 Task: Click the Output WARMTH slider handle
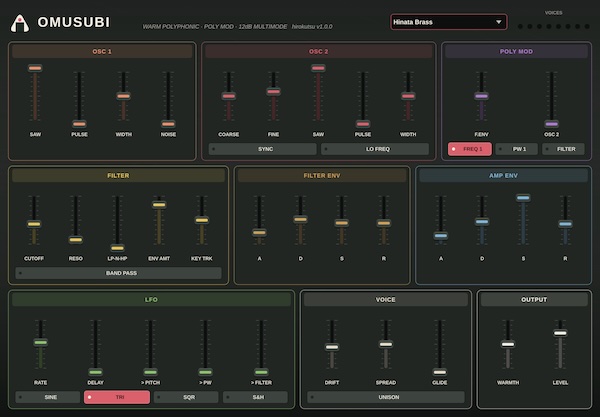click(x=508, y=344)
